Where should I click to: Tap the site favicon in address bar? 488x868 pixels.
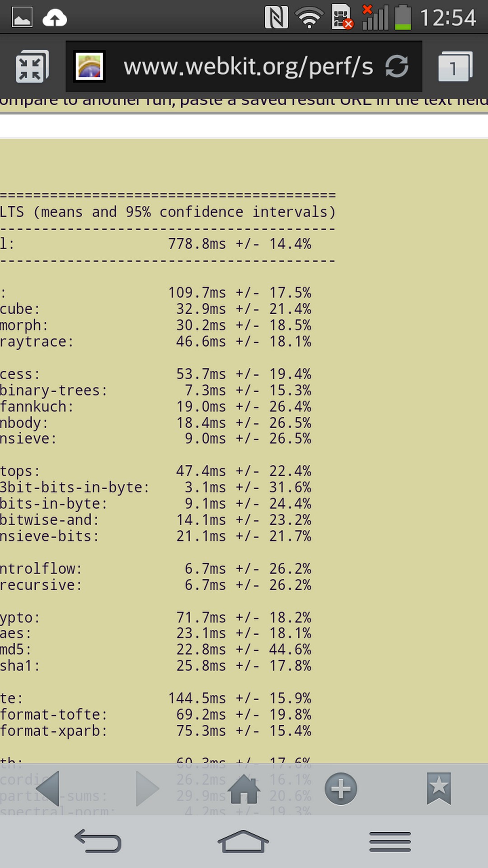pos(89,67)
